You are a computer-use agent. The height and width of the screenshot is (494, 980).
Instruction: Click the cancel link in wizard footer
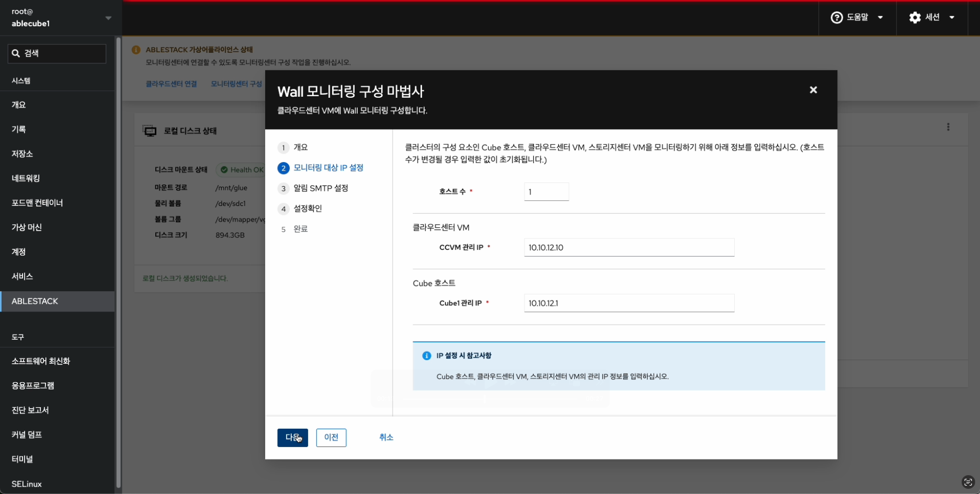point(386,438)
